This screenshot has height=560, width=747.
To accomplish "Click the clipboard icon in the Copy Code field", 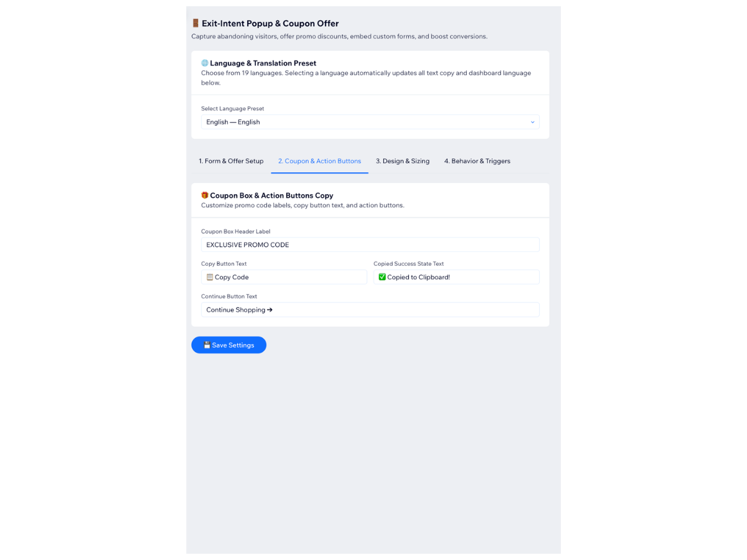I will coord(210,277).
